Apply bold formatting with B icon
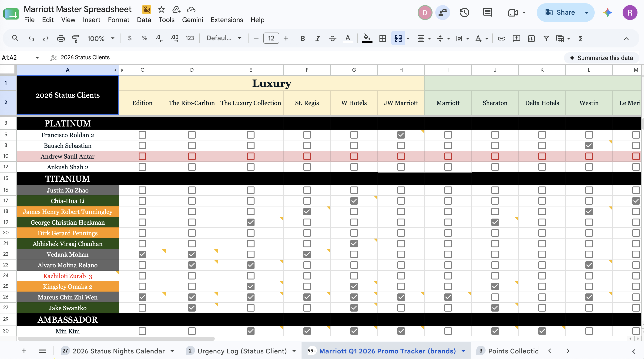Screen dimensions: 644x359 point(302,38)
